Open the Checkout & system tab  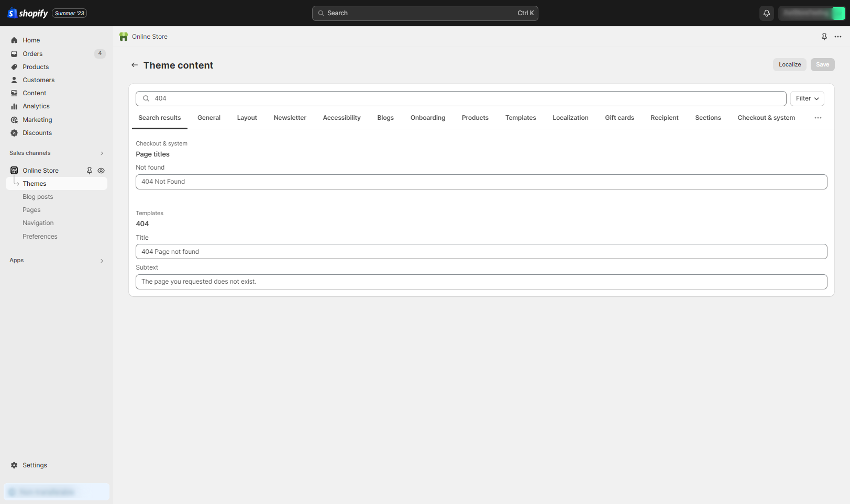click(766, 118)
